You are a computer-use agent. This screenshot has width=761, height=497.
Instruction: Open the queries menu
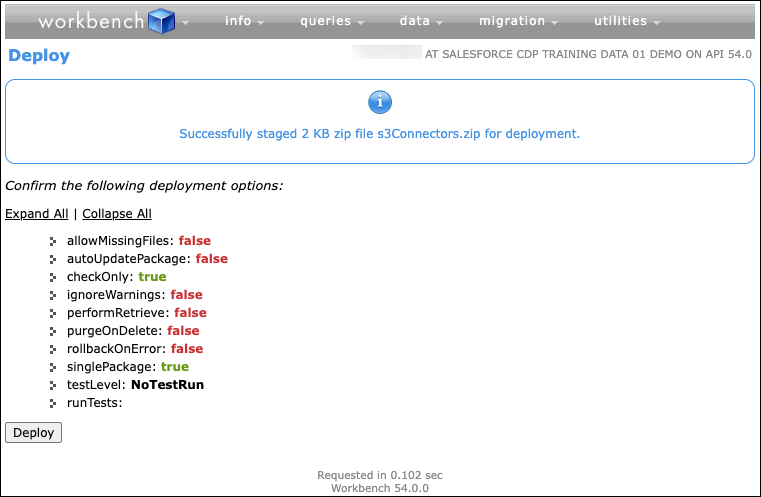pyautogui.click(x=332, y=21)
